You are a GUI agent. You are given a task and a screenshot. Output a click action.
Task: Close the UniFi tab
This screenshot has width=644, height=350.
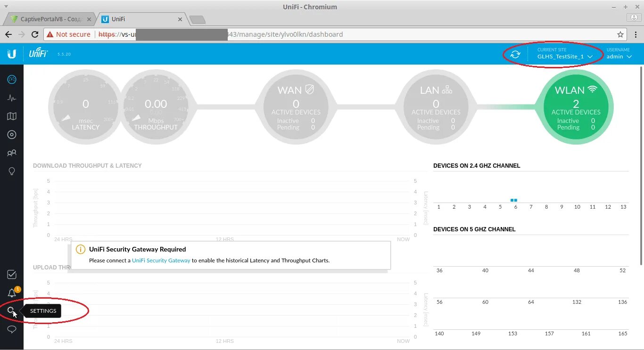(180, 19)
